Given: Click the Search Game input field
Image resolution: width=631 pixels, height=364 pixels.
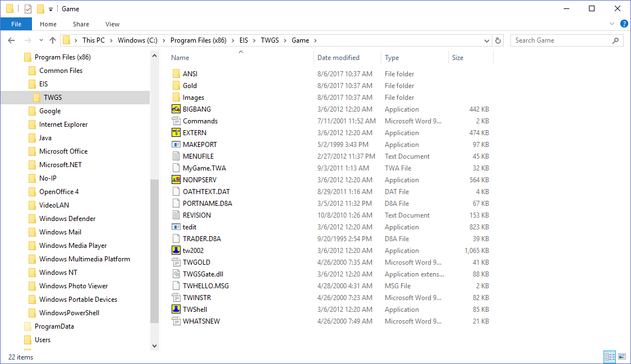Looking at the screenshot, I should 562,40.
